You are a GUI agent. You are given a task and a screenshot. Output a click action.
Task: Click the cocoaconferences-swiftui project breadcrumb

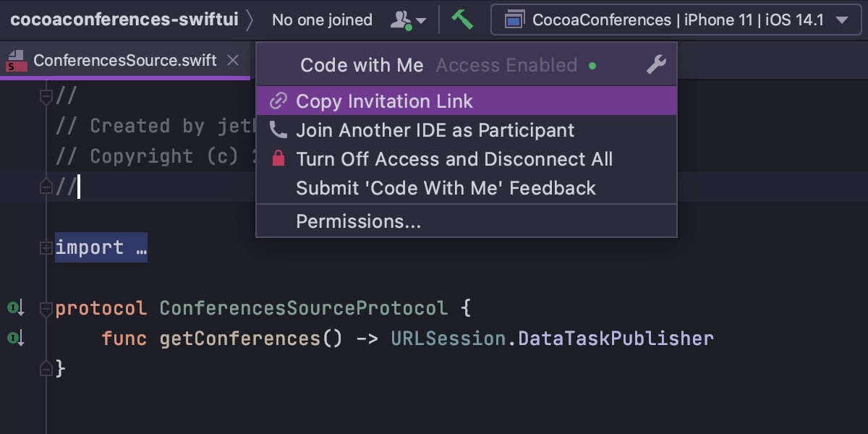point(124,20)
